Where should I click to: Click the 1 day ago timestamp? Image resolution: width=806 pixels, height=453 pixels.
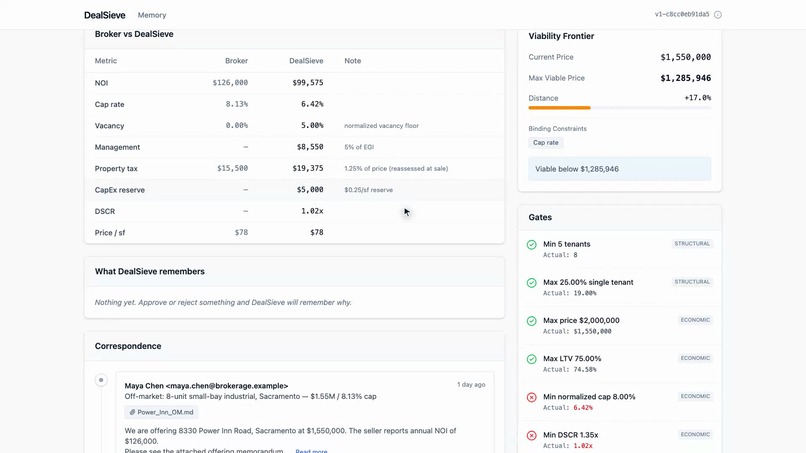pos(471,385)
